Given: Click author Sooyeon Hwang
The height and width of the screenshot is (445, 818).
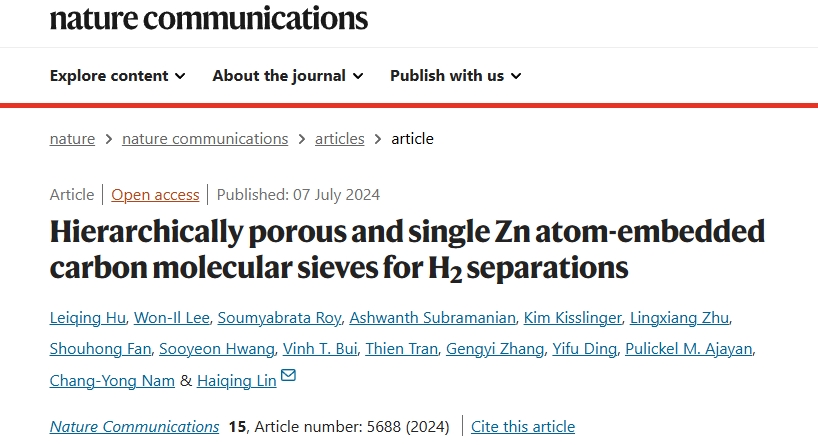Looking at the screenshot, I should (216, 348).
